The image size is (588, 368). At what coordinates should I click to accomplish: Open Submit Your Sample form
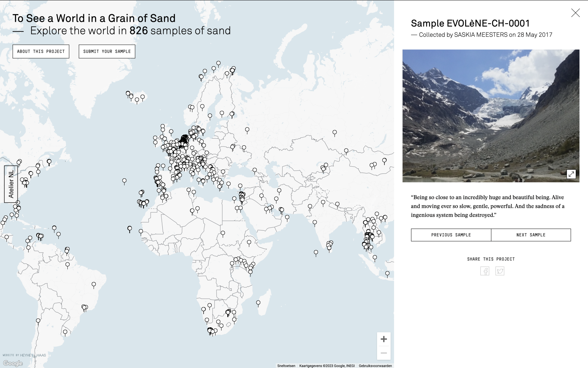tap(107, 51)
